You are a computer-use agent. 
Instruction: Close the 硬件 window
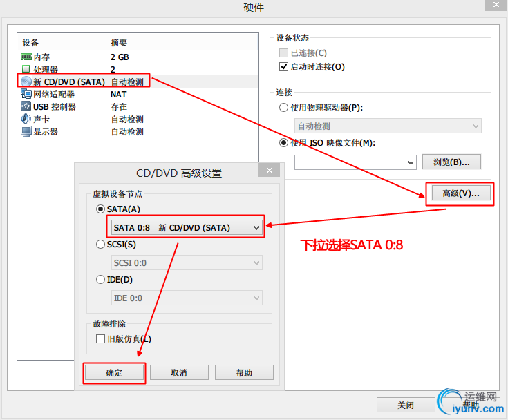tap(496, 5)
